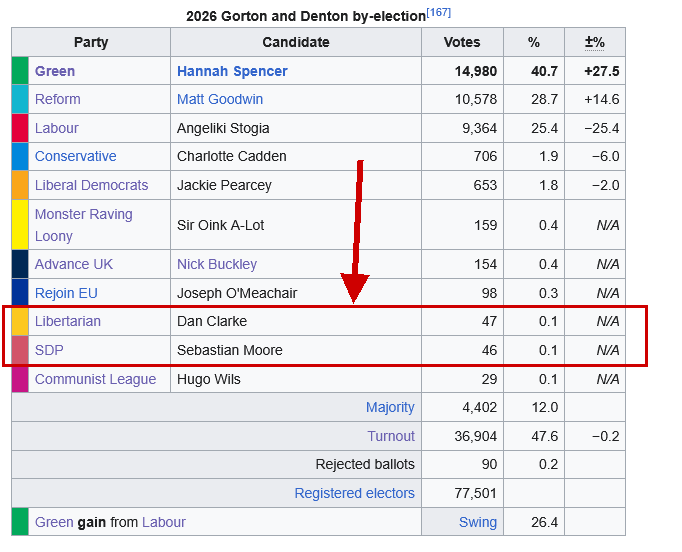Select the turnout value 36,904
Screen dimensions: 682x552
coord(476,436)
